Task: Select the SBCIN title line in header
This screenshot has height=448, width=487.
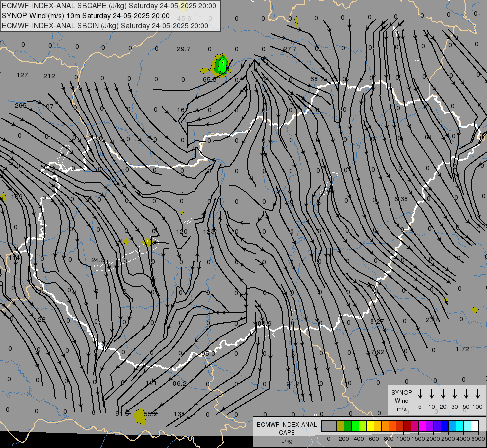Action: 105,26
